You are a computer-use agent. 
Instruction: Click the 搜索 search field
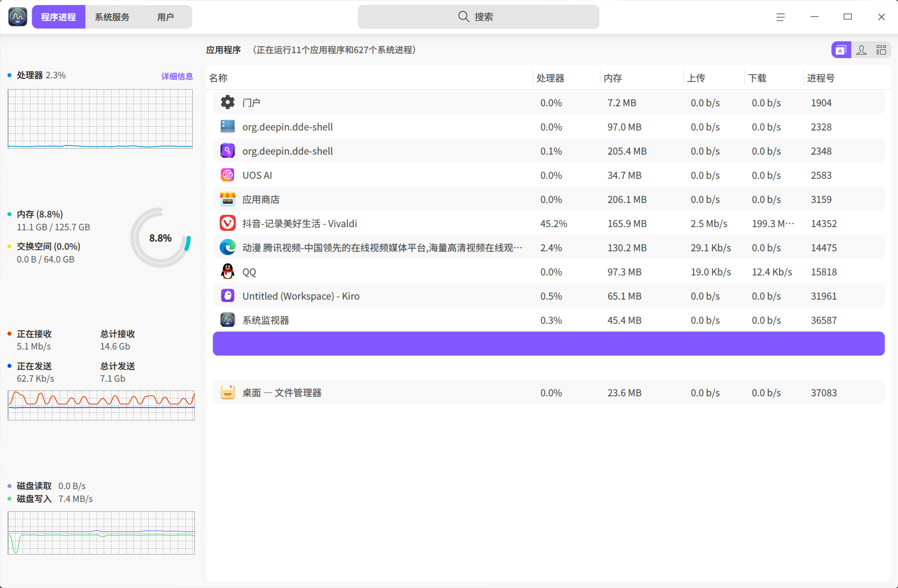pos(479,17)
